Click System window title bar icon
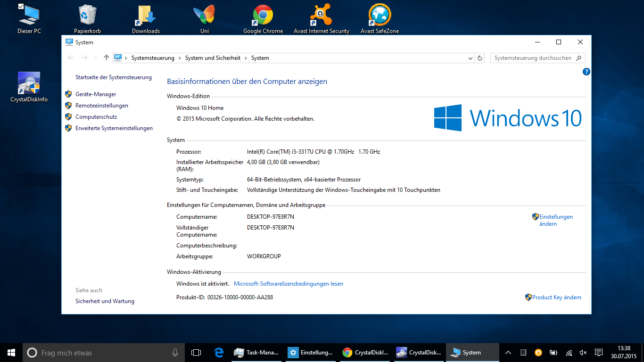The width and height of the screenshot is (644, 362). pyautogui.click(x=69, y=42)
